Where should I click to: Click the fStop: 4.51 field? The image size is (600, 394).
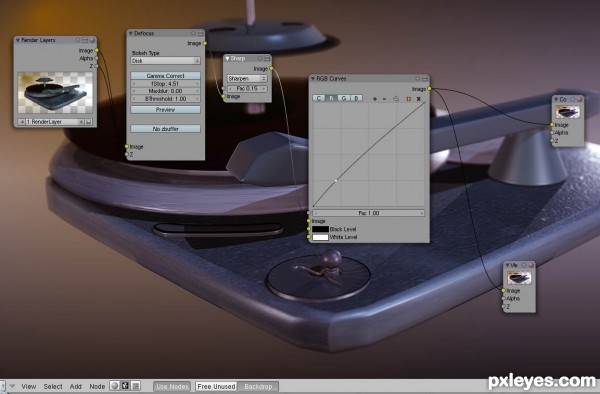165,84
